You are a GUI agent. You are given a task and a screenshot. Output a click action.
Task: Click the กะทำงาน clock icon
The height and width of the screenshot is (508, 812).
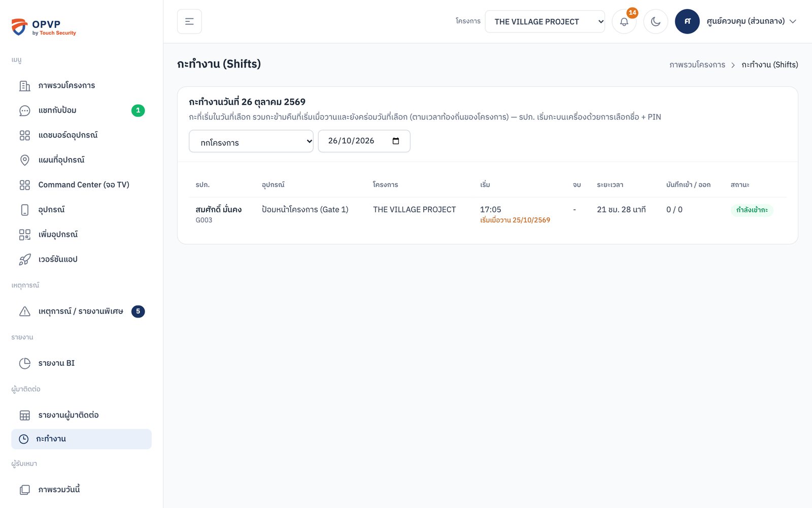(x=24, y=439)
